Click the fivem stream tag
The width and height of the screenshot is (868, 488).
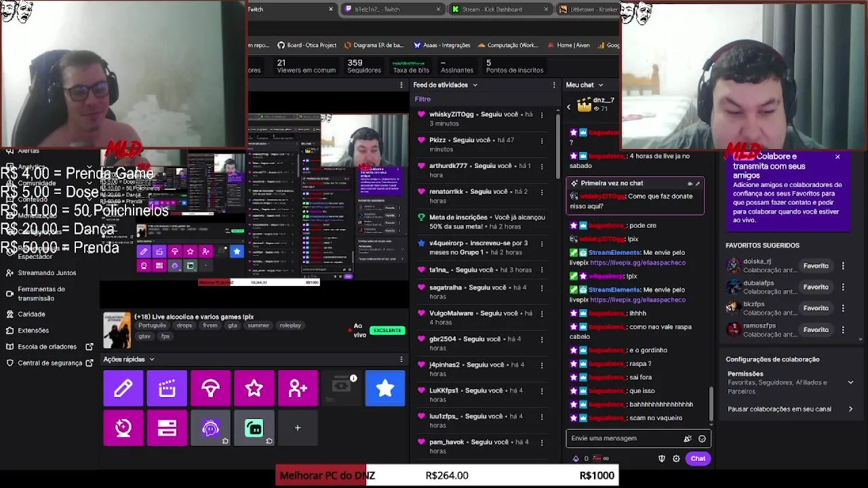click(210, 325)
